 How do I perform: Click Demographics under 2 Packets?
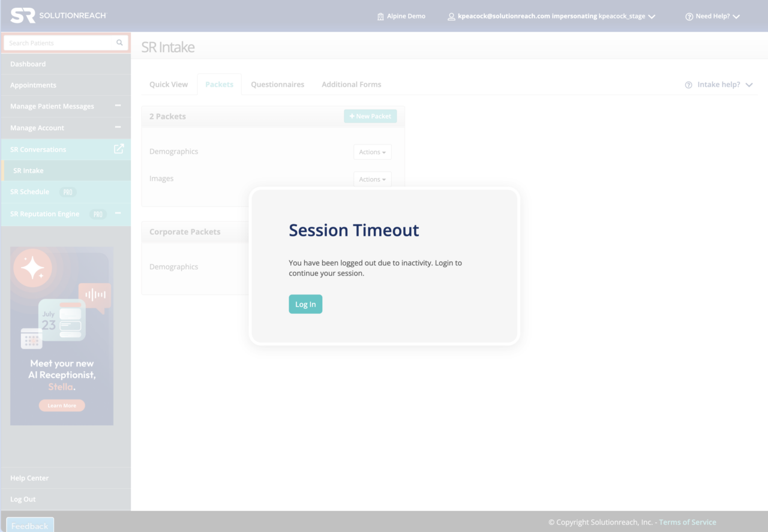point(173,152)
